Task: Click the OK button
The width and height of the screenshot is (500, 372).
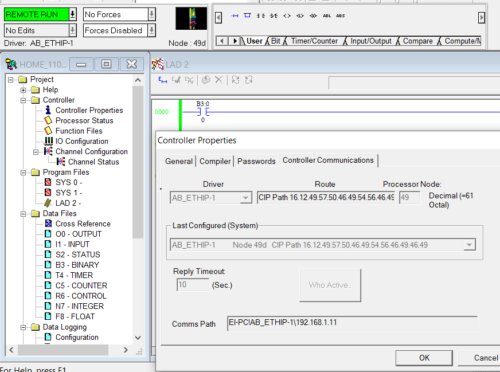Action: [x=424, y=358]
